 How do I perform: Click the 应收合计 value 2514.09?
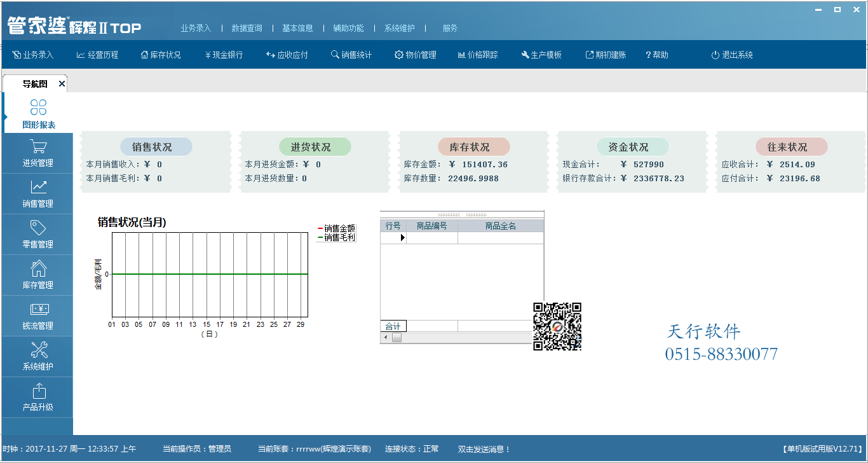(x=797, y=165)
